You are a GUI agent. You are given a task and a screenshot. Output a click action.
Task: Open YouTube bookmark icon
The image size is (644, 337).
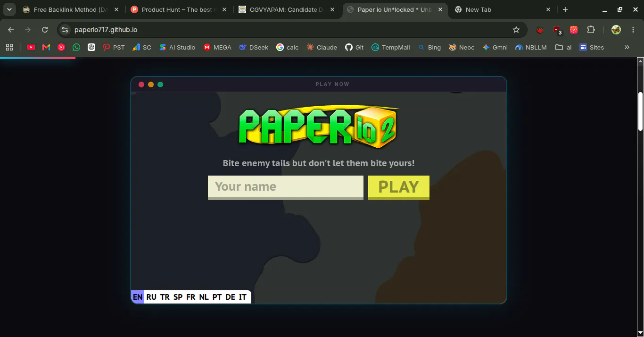pyautogui.click(x=31, y=47)
